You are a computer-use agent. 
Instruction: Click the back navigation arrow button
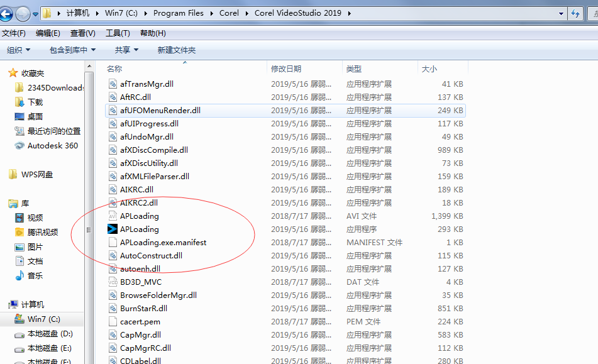(x=7, y=13)
